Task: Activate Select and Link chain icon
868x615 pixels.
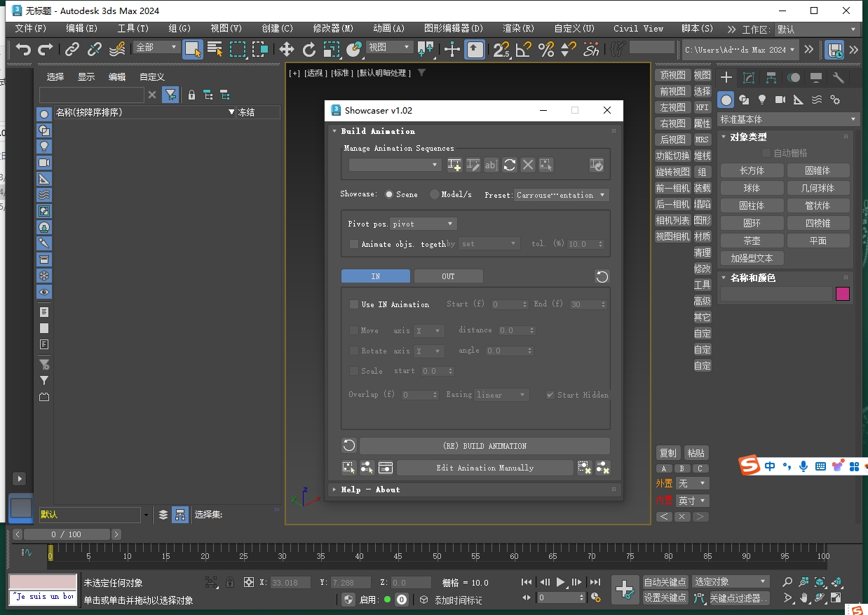Action: 72,49
